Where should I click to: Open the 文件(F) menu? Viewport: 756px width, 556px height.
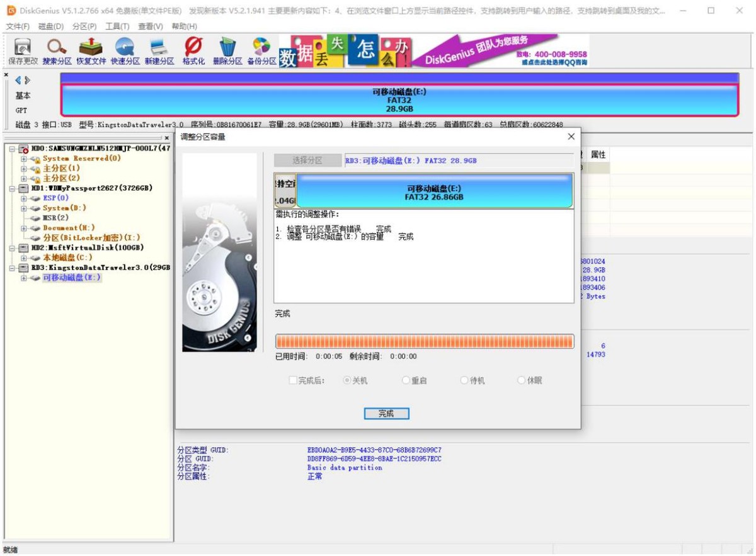click(18, 26)
